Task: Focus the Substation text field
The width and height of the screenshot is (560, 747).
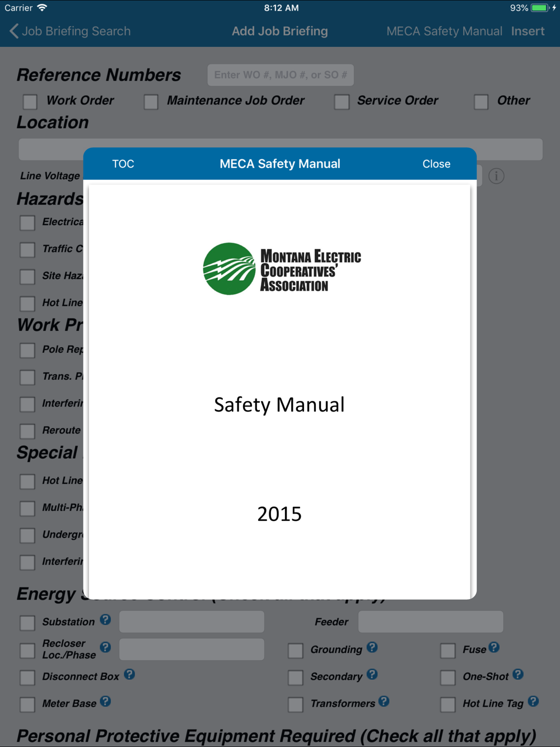Action: [192, 622]
